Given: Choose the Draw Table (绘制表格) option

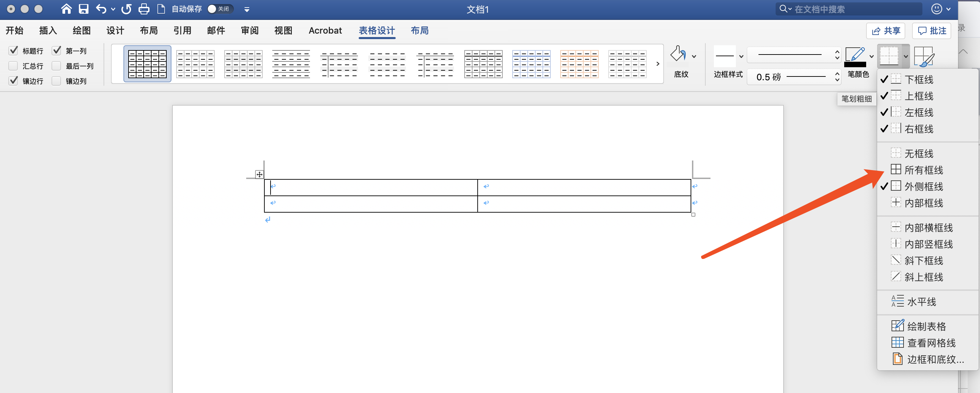Looking at the screenshot, I should click(926, 326).
